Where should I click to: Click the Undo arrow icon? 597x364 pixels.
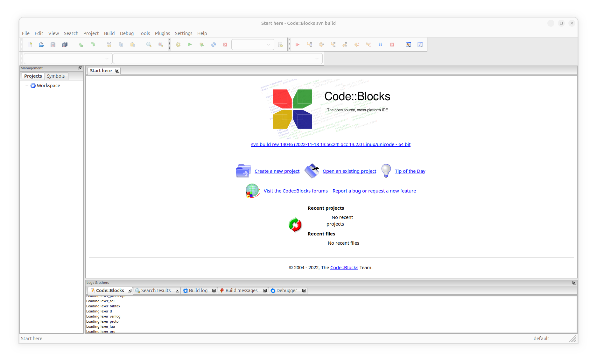[81, 45]
